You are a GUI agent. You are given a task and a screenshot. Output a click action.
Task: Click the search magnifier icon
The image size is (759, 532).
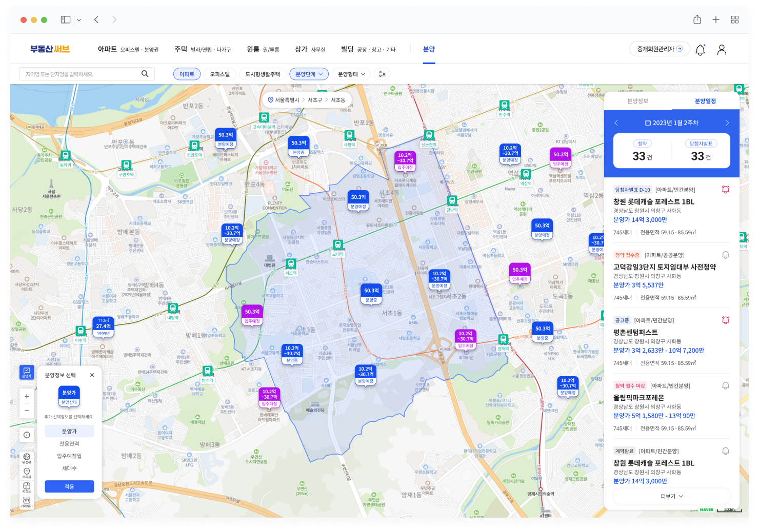click(x=145, y=74)
